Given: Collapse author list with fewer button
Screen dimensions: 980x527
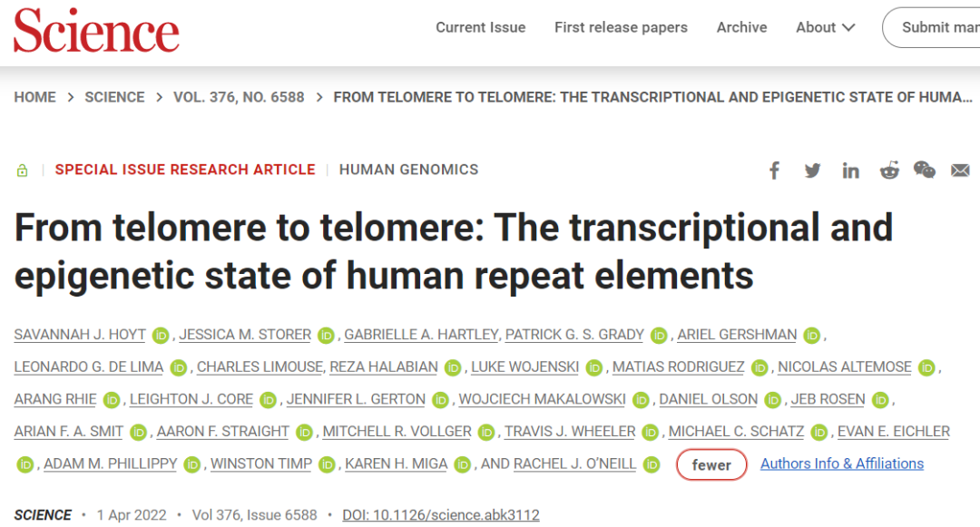Looking at the screenshot, I should coord(711,464).
